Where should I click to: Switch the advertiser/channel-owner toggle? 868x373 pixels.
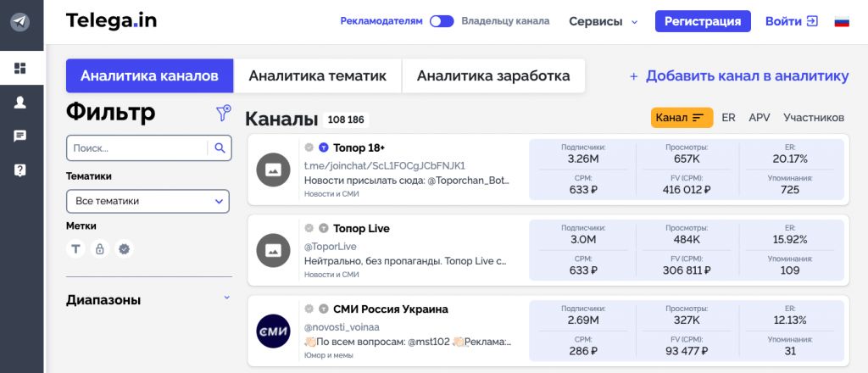tap(442, 21)
